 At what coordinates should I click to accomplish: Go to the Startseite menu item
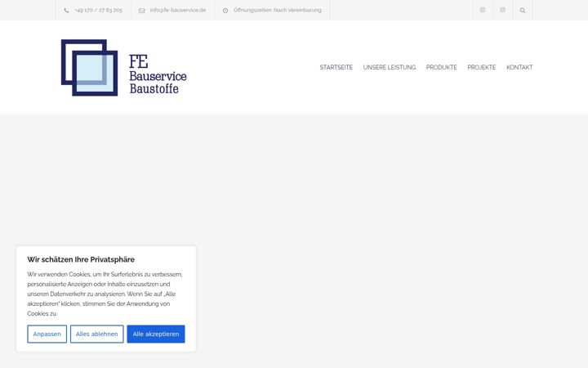tap(336, 67)
